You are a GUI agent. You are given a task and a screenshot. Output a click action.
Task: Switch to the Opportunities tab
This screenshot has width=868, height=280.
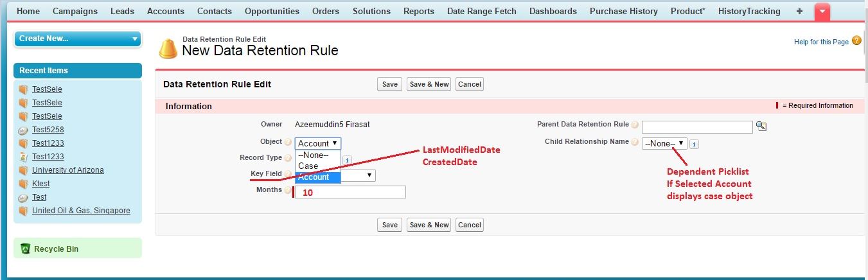click(x=272, y=11)
